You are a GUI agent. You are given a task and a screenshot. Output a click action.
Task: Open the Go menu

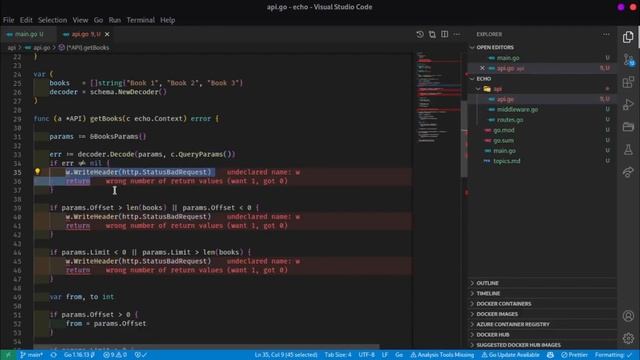98,20
